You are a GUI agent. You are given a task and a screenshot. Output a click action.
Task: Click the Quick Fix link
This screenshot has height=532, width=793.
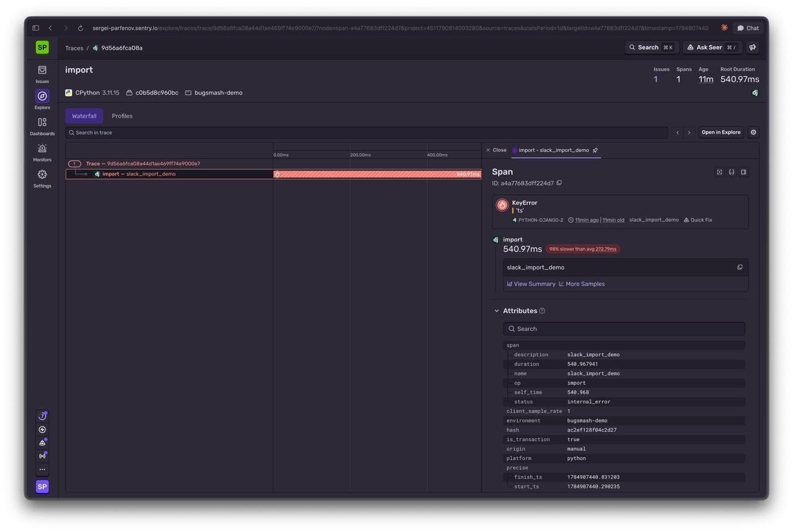[698, 220]
